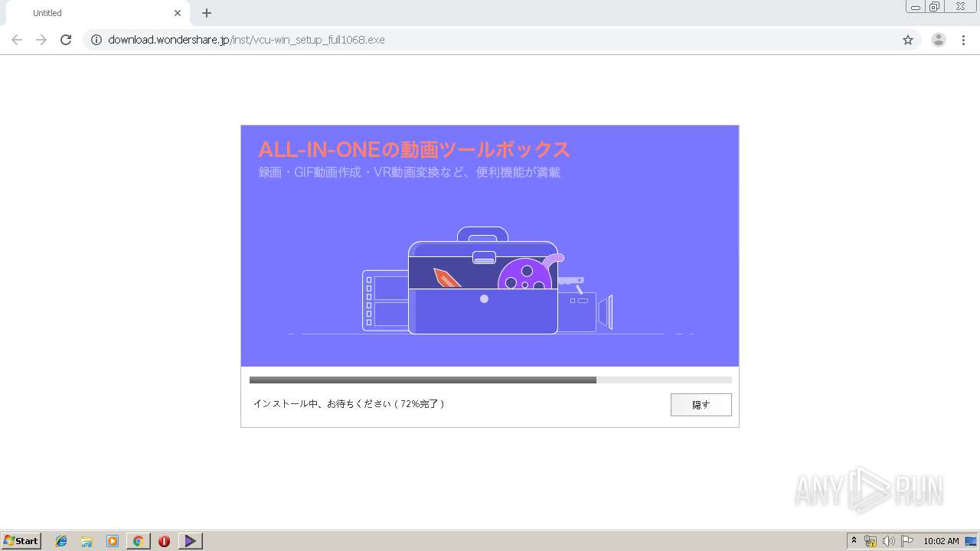Click the toolbox illustration in installer
Viewport: 980px width, 551px height.
[x=487, y=281]
